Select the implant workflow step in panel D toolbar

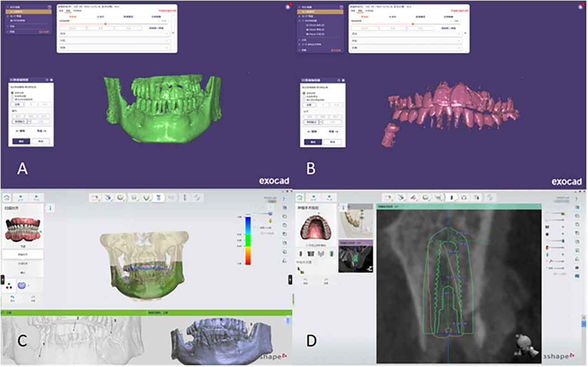(x=451, y=197)
